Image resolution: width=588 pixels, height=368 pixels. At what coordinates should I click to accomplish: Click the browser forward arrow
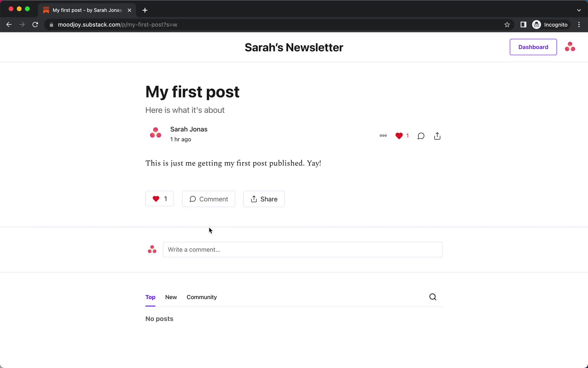click(x=22, y=25)
